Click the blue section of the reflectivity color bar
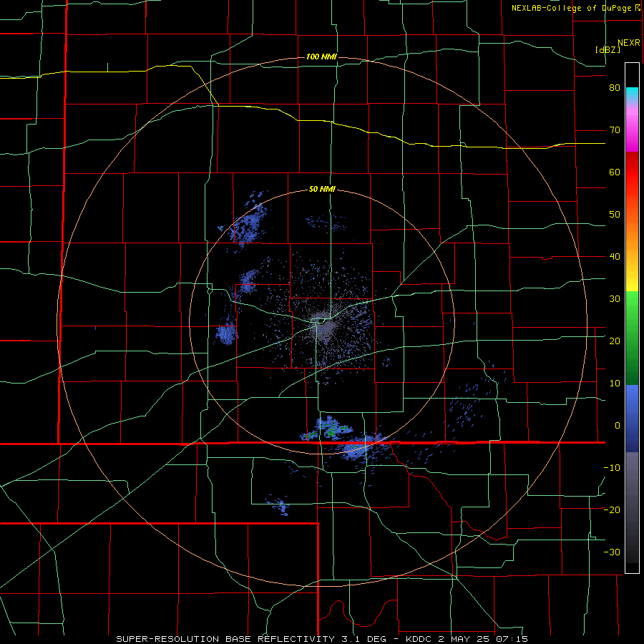Image resolution: width=644 pixels, height=644 pixels. (x=632, y=419)
